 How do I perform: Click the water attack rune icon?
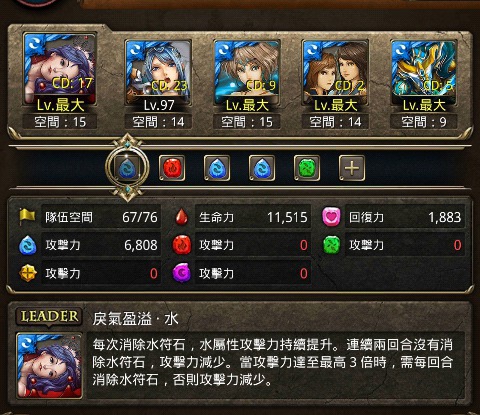[x=28, y=245]
